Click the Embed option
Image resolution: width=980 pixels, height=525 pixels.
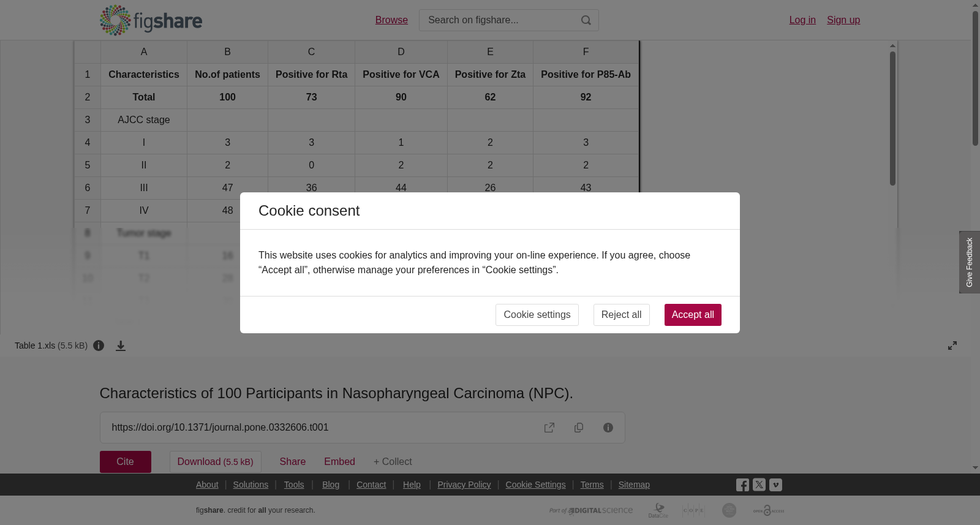[x=340, y=462]
